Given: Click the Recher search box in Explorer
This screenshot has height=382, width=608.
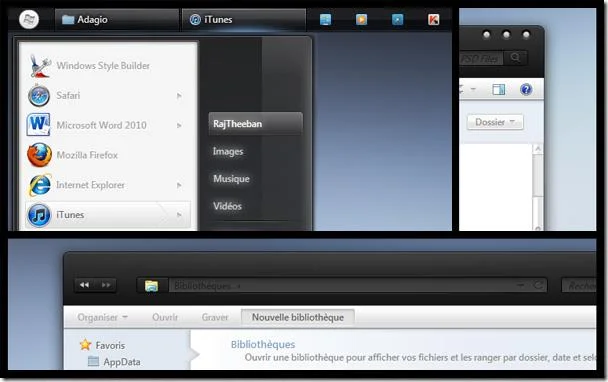Looking at the screenshot, I should pyautogui.click(x=579, y=286).
